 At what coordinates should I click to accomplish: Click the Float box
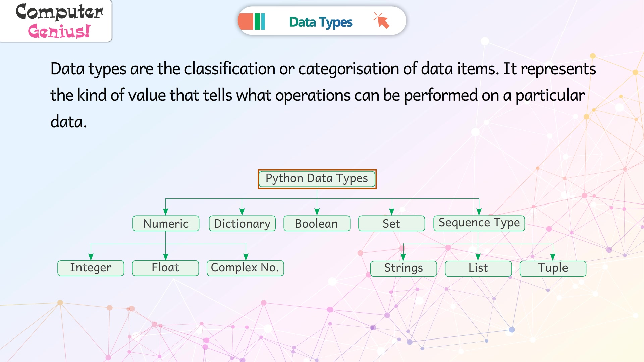165,268
